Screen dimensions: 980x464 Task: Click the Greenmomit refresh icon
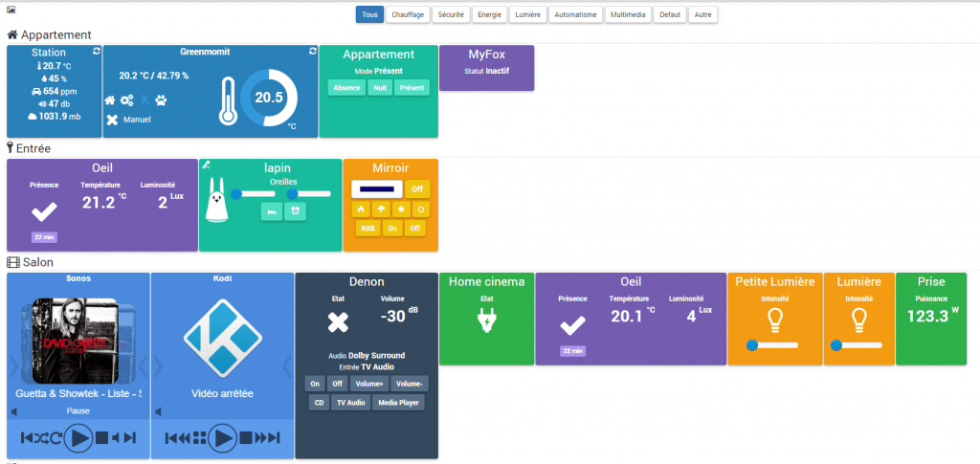click(x=312, y=51)
